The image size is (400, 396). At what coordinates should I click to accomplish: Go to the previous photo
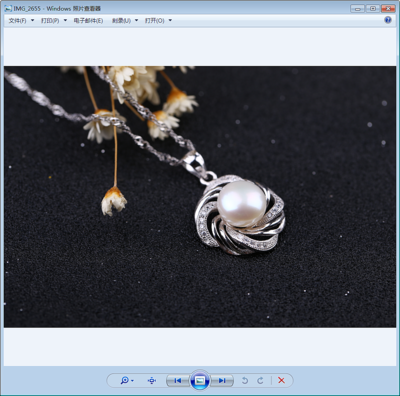[178, 380]
